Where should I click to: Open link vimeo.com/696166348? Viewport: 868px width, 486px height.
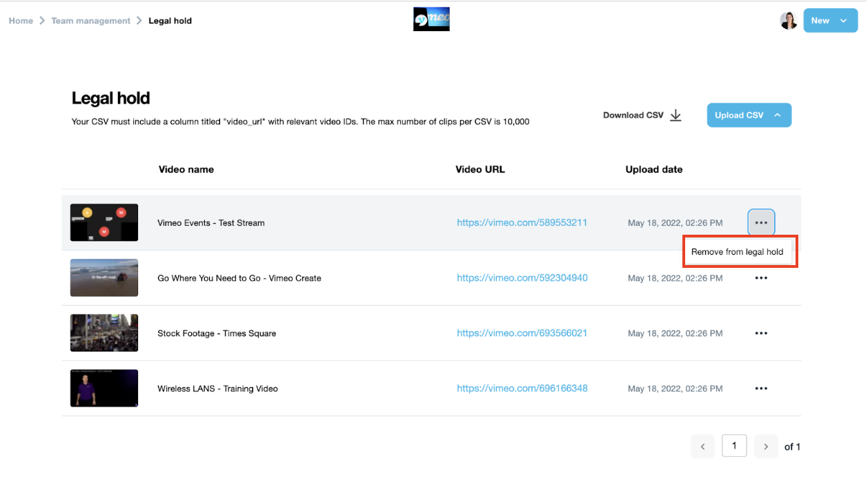(522, 389)
